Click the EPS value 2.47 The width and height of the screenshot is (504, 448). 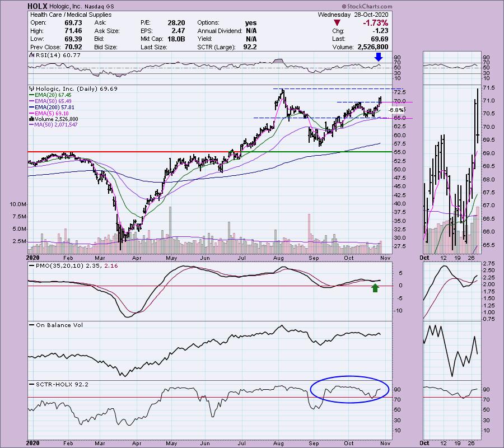pos(178,31)
